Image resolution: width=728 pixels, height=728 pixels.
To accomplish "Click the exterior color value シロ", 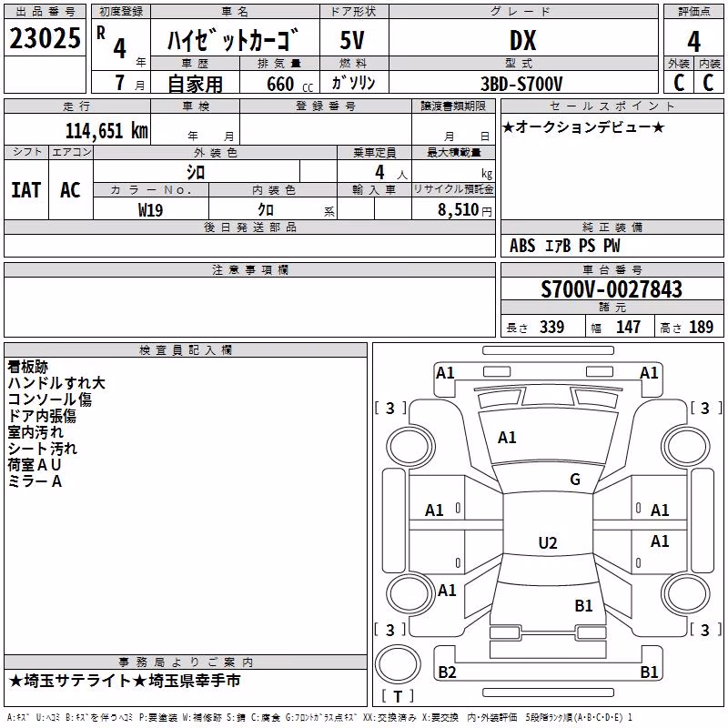I will [196, 173].
